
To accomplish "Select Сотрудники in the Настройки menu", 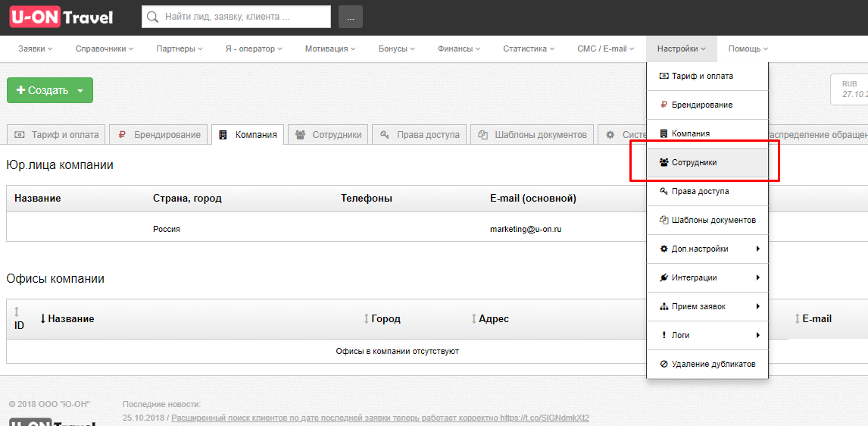I will tap(694, 162).
